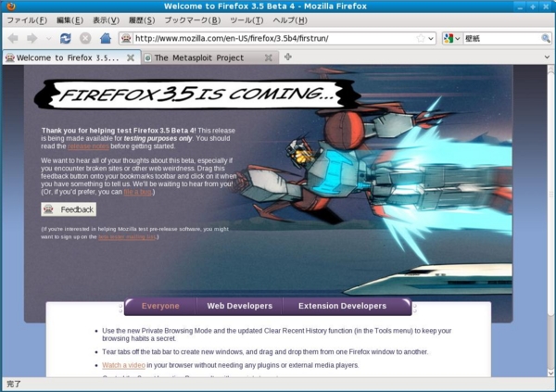Open the URL bar history dropdown

click(x=431, y=39)
